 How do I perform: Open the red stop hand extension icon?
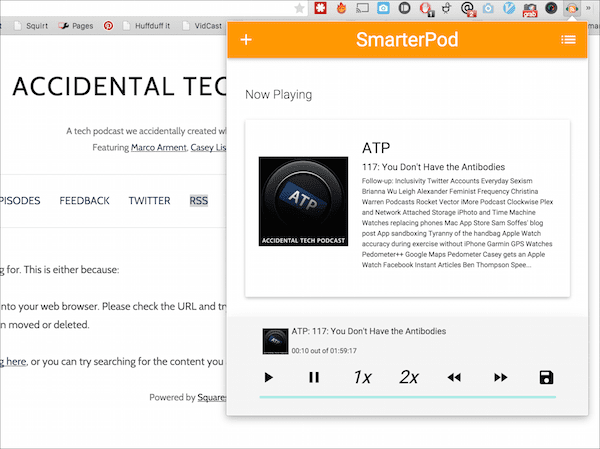tap(426, 8)
